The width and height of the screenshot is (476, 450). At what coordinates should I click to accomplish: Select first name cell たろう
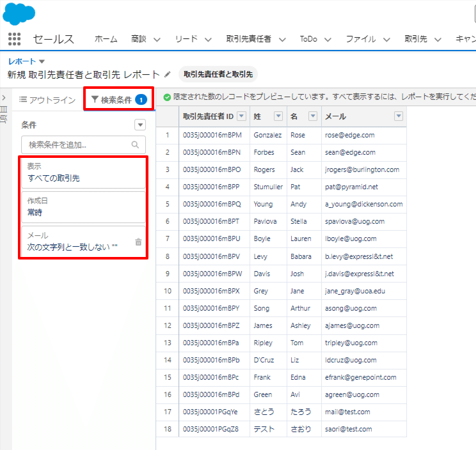click(304, 412)
